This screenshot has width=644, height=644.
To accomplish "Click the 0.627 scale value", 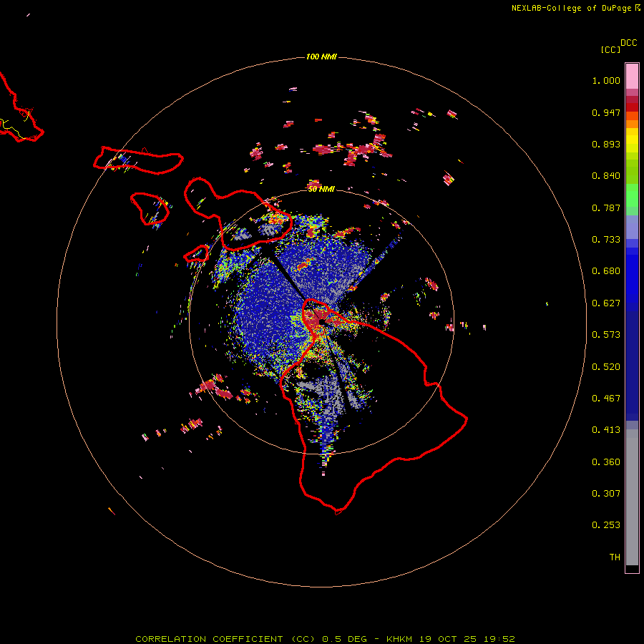I will pyautogui.click(x=606, y=303).
